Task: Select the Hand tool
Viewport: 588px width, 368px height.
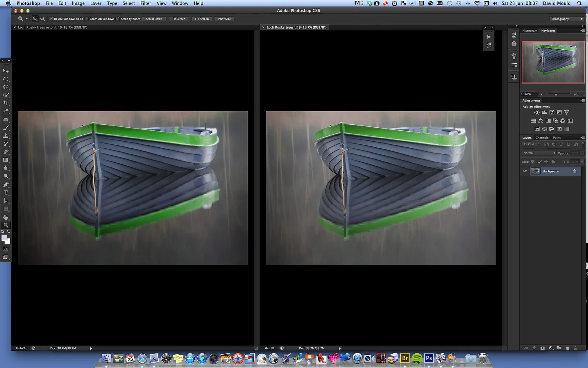Action: [6, 217]
